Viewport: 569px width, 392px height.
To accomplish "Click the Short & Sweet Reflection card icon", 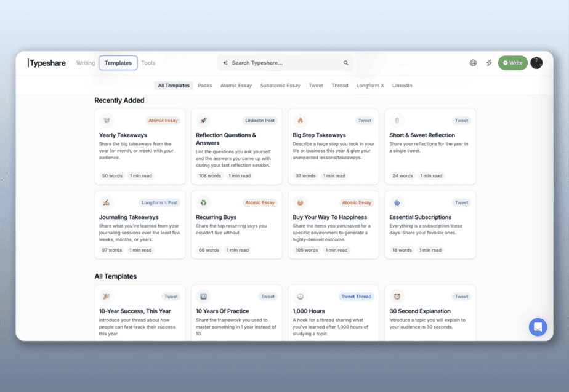I will (397, 121).
